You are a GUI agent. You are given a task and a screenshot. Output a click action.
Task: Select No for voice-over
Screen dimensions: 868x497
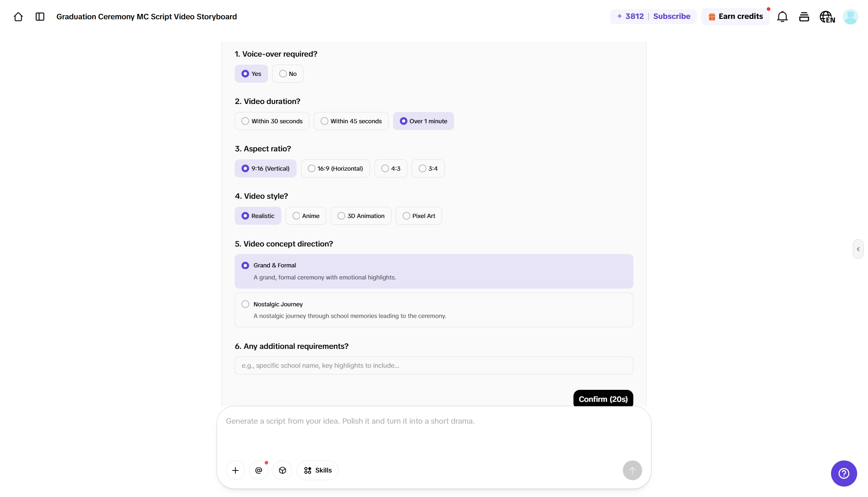coord(288,74)
